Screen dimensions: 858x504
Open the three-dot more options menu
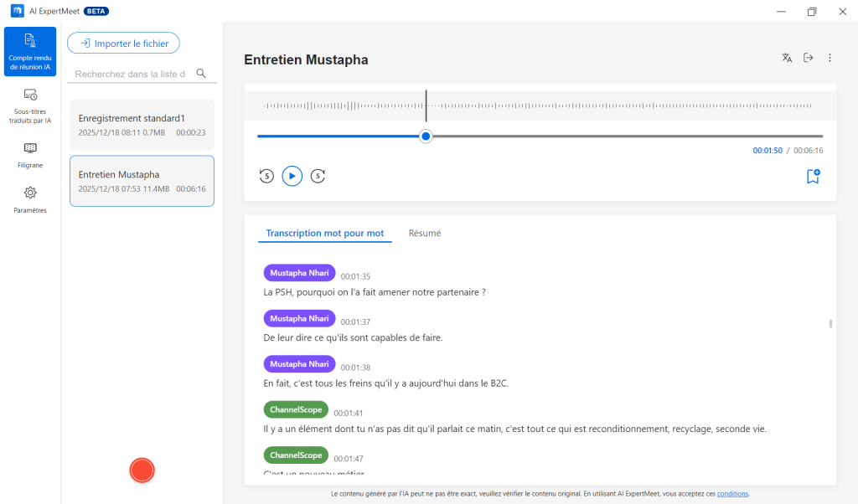point(830,58)
